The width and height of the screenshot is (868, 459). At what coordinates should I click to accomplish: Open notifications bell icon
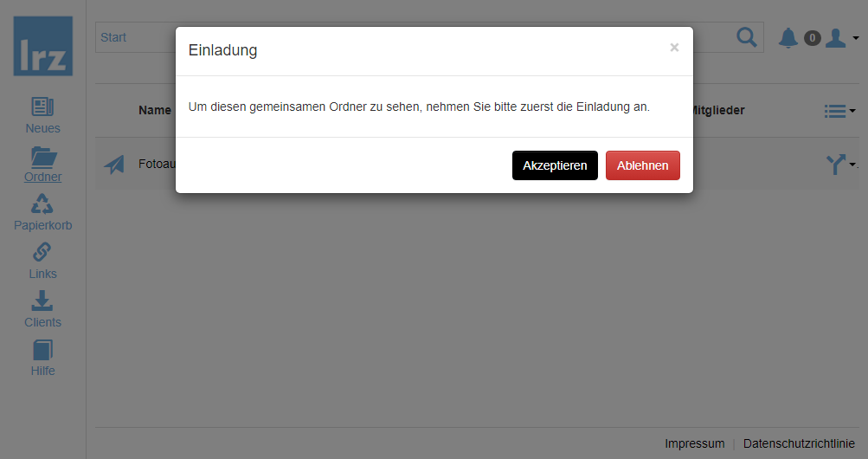tap(788, 38)
